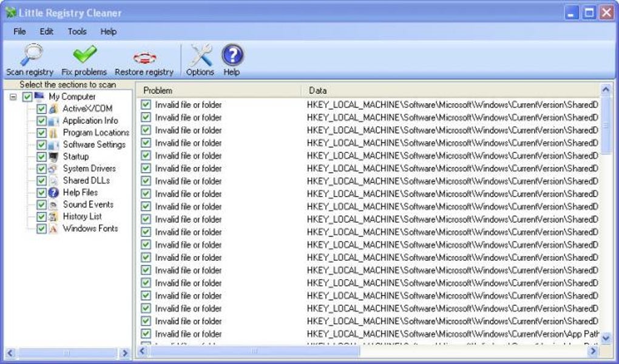
Task: Uncheck the first Invalid file or folder row
Action: tap(146, 104)
